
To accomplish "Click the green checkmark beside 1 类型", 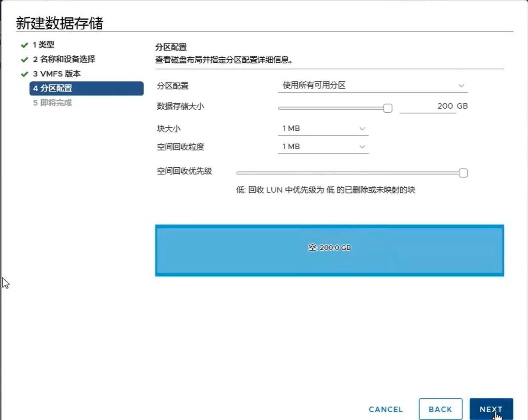I will 24,45.
